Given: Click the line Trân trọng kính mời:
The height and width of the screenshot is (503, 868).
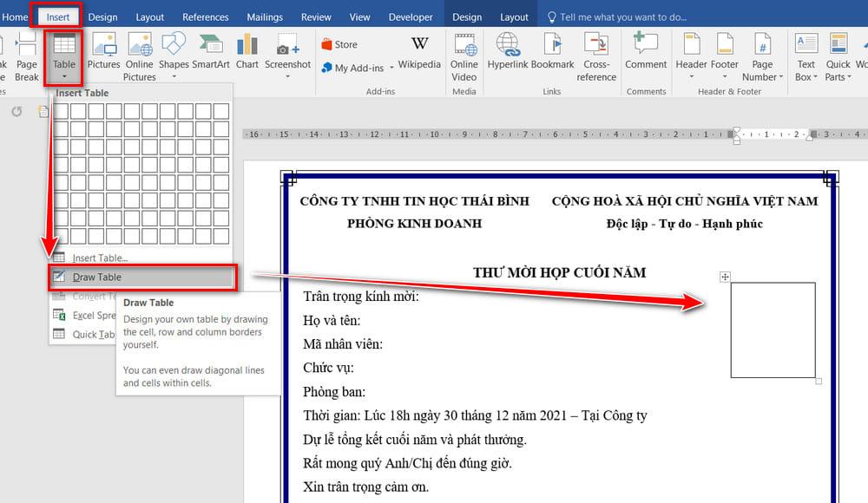Looking at the screenshot, I should point(361,297).
